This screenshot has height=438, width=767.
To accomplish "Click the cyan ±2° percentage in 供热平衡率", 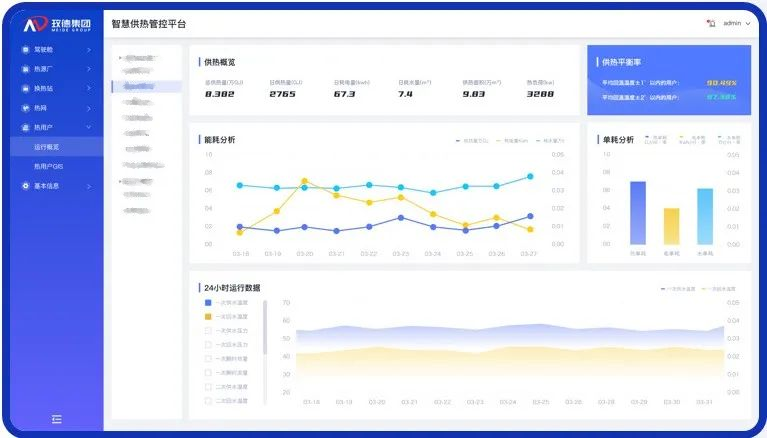I will point(722,97).
